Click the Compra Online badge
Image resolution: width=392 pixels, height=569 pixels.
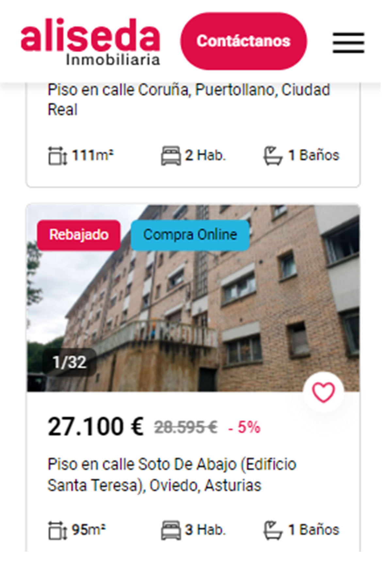click(190, 235)
